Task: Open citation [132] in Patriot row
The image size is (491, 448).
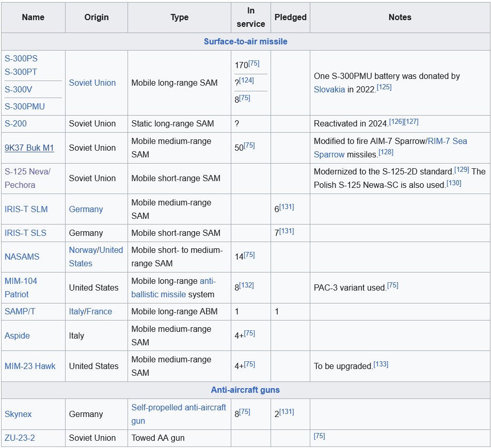Action: tap(246, 285)
